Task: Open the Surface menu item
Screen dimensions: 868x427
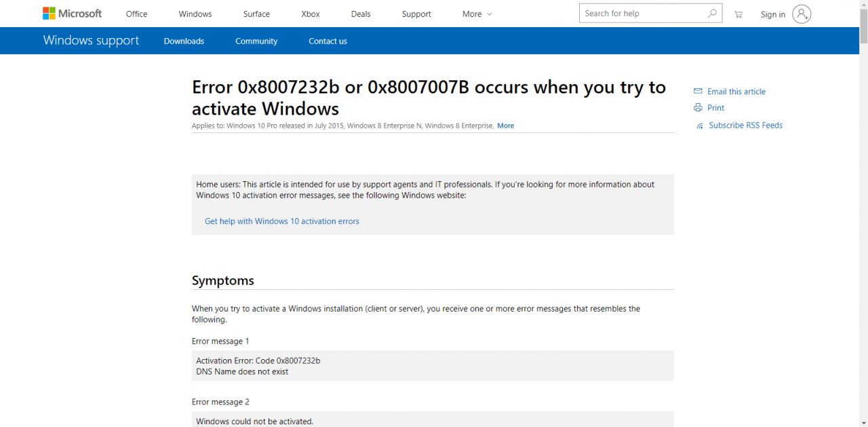Action: 256,14
